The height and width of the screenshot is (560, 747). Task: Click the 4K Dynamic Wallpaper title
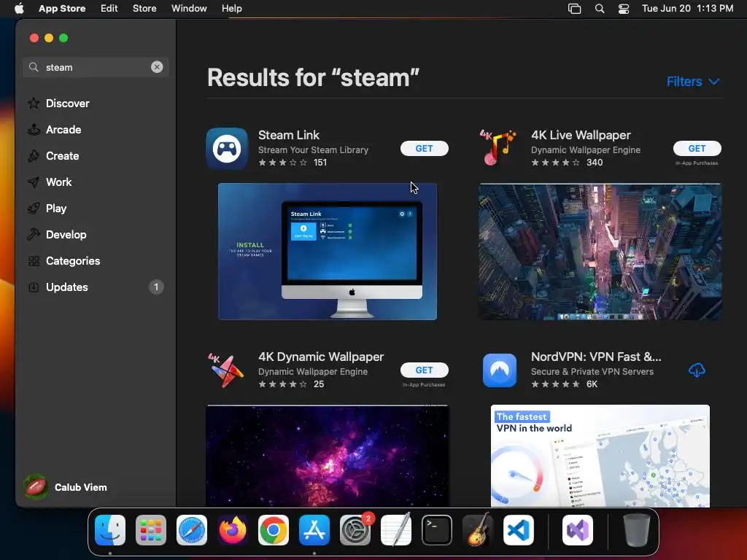(x=321, y=357)
